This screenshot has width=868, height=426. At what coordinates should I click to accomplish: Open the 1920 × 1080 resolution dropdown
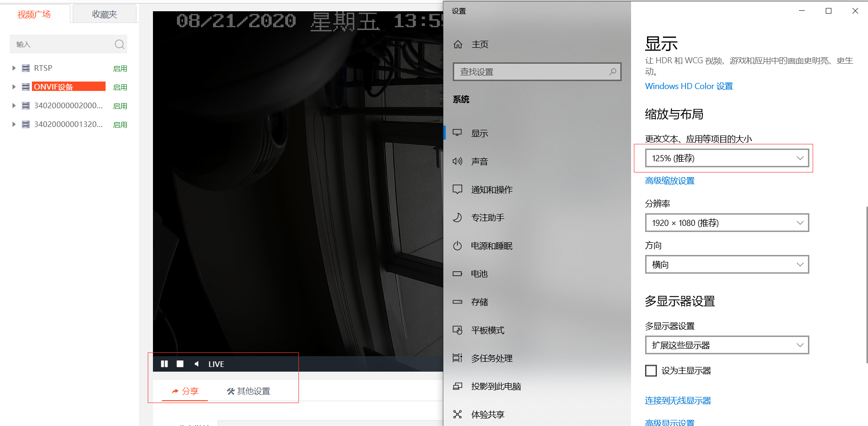[727, 223]
